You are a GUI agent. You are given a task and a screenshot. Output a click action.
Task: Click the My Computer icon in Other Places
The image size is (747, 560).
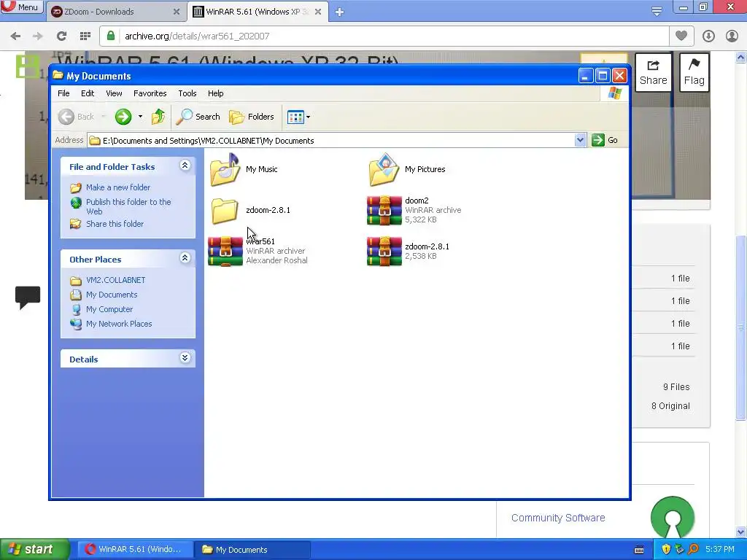76,309
